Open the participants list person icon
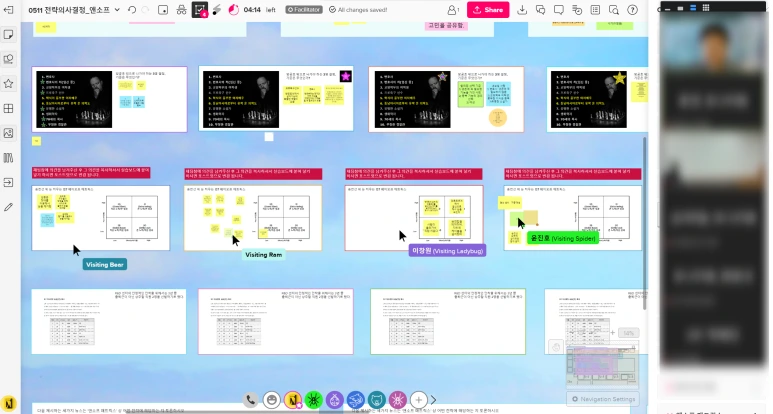The width and height of the screenshot is (773, 414). (452, 10)
